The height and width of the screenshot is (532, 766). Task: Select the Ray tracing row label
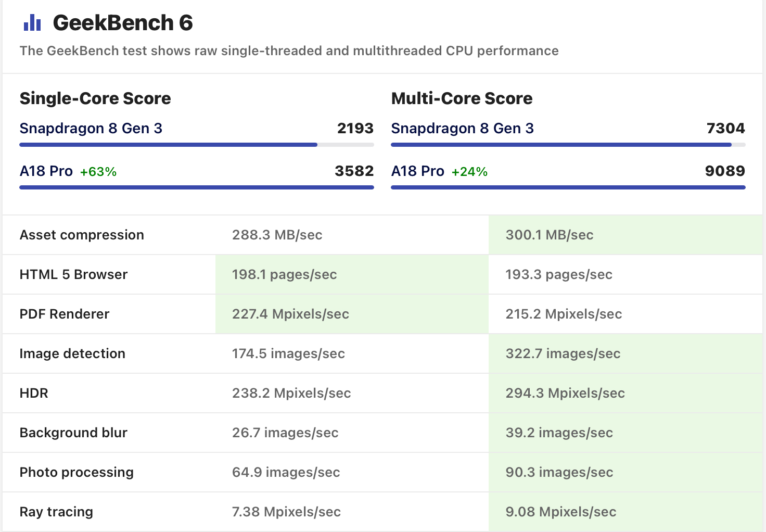pos(56,512)
